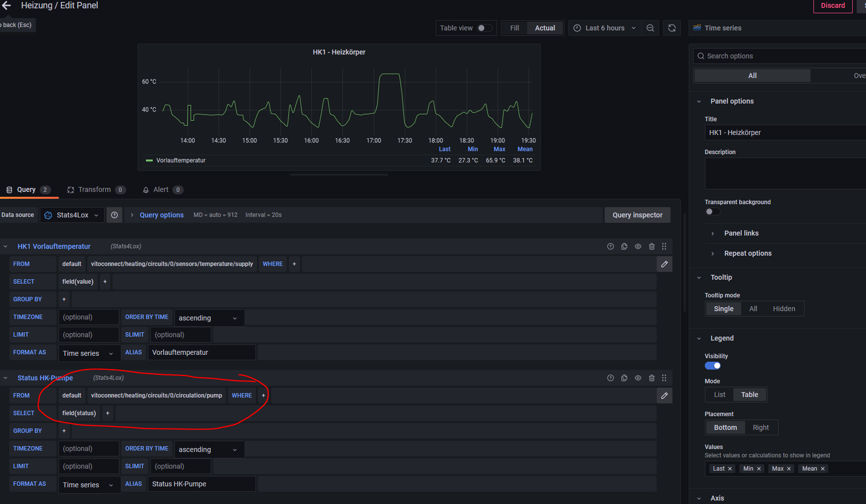Click the back arrow to leave Edit Panel
This screenshot has width=866, height=504.
6,5
